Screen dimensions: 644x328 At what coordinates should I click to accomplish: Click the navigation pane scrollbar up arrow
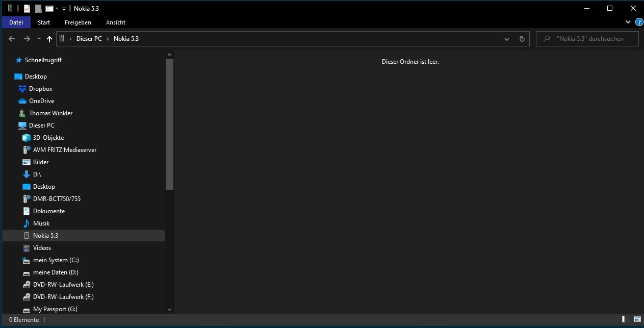(x=170, y=55)
